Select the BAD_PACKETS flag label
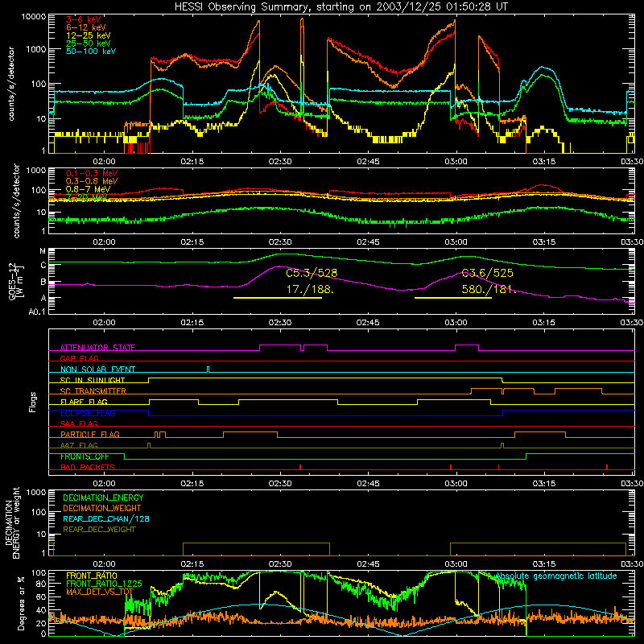This screenshot has width=644, height=644. [x=88, y=467]
